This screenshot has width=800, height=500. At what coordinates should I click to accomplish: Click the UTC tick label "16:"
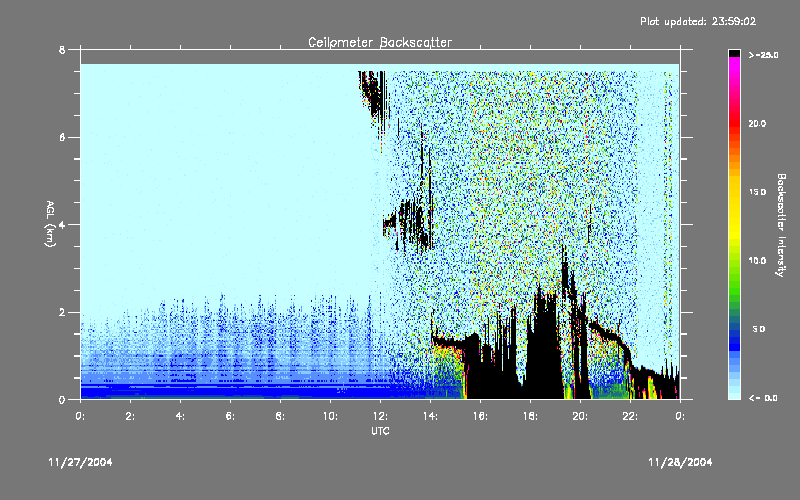click(480, 416)
